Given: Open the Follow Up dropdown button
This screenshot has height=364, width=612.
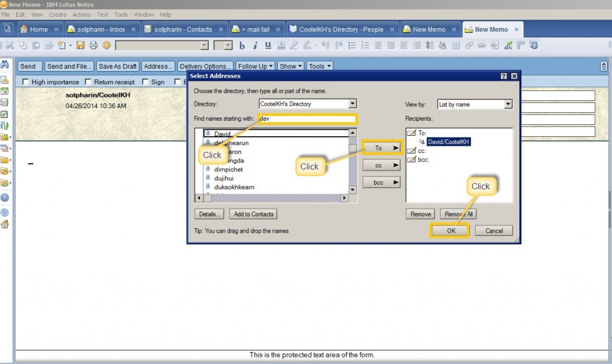Looking at the screenshot, I should coord(255,66).
